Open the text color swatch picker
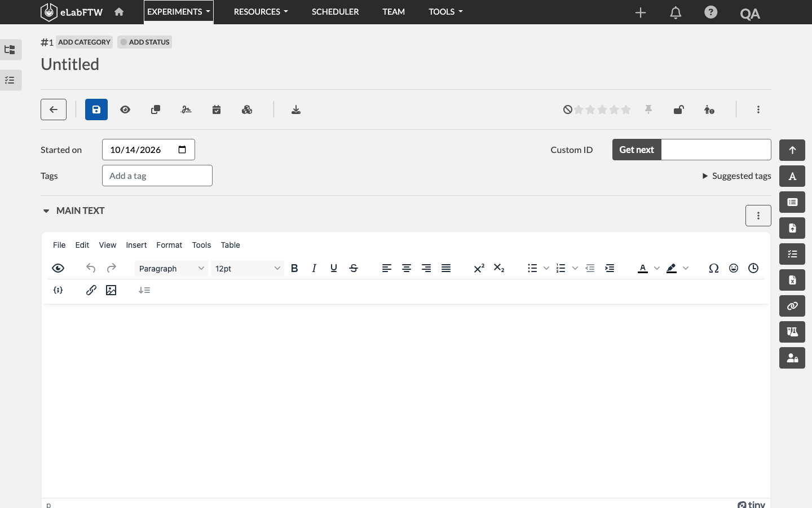 [657, 268]
